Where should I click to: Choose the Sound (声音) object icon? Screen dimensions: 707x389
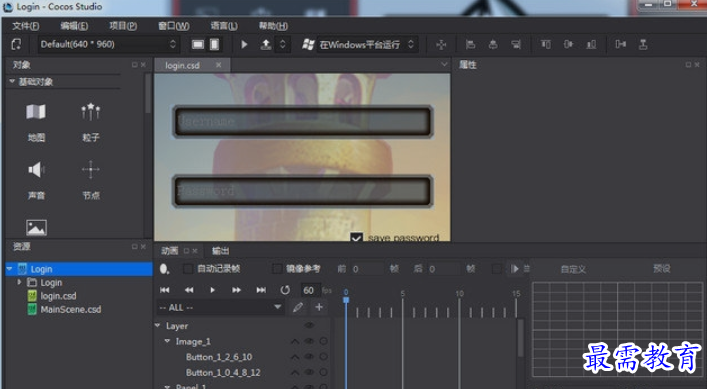pyautogui.click(x=36, y=170)
